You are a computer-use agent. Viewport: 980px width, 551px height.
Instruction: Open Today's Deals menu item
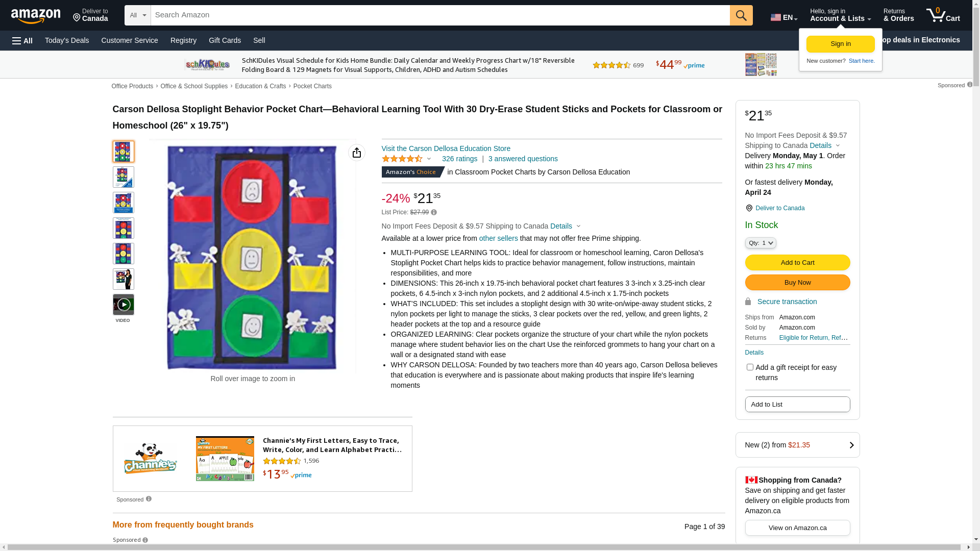tap(67, 40)
